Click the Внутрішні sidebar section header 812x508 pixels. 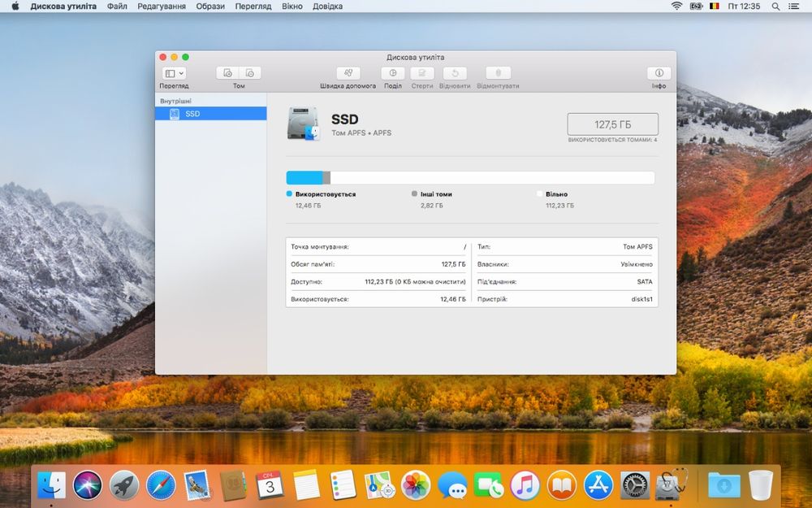pyautogui.click(x=175, y=101)
